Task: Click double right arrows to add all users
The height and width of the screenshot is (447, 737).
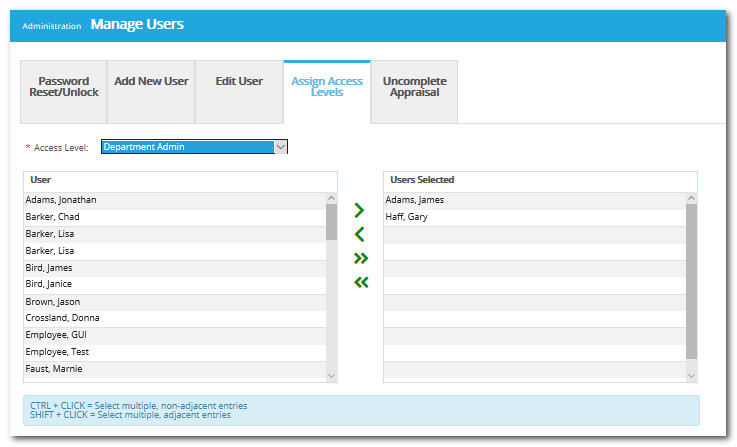Action: (x=360, y=258)
